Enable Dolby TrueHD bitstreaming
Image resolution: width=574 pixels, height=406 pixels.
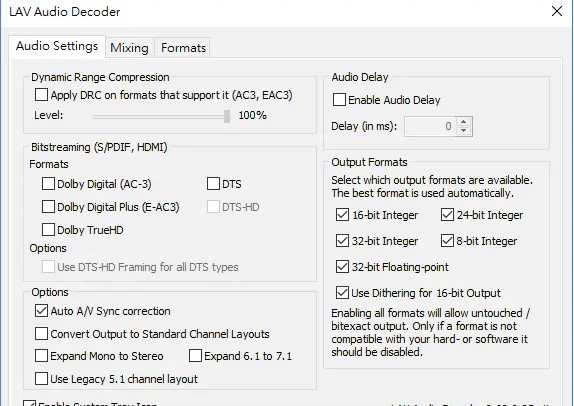[x=48, y=230]
